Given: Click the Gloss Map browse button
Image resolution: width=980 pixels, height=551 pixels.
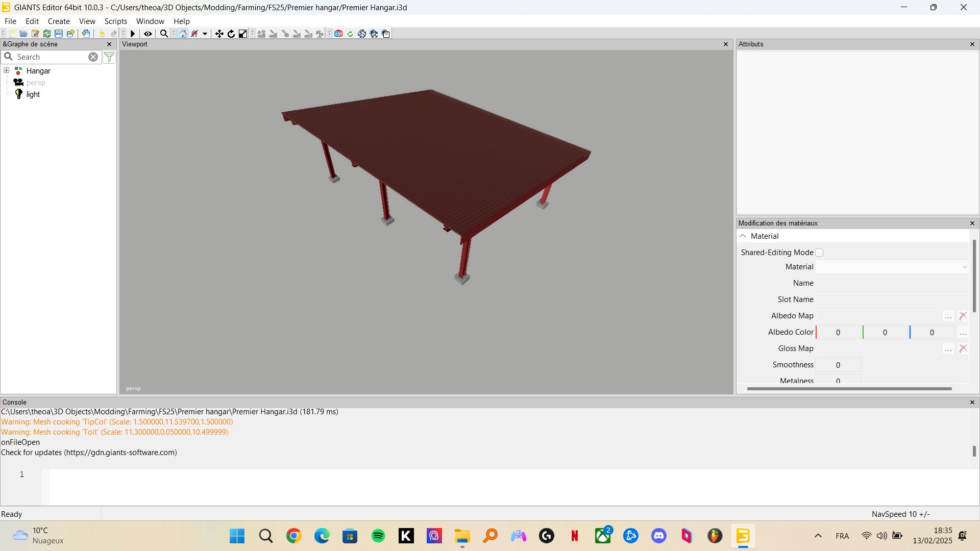Looking at the screenshot, I should [x=948, y=348].
